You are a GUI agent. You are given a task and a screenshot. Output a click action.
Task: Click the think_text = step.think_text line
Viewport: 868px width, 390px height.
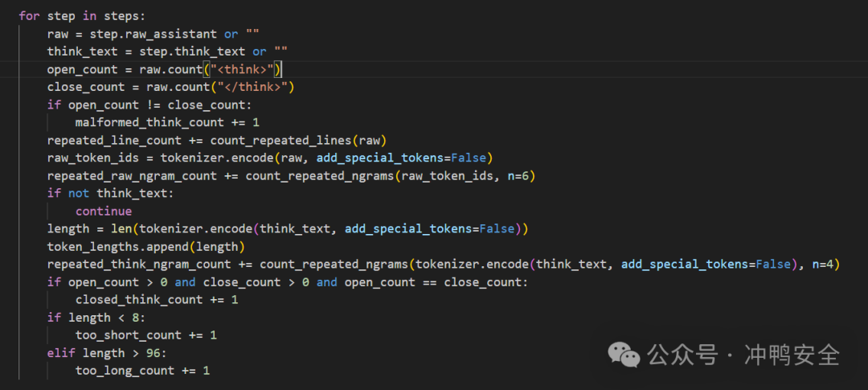[x=167, y=51]
